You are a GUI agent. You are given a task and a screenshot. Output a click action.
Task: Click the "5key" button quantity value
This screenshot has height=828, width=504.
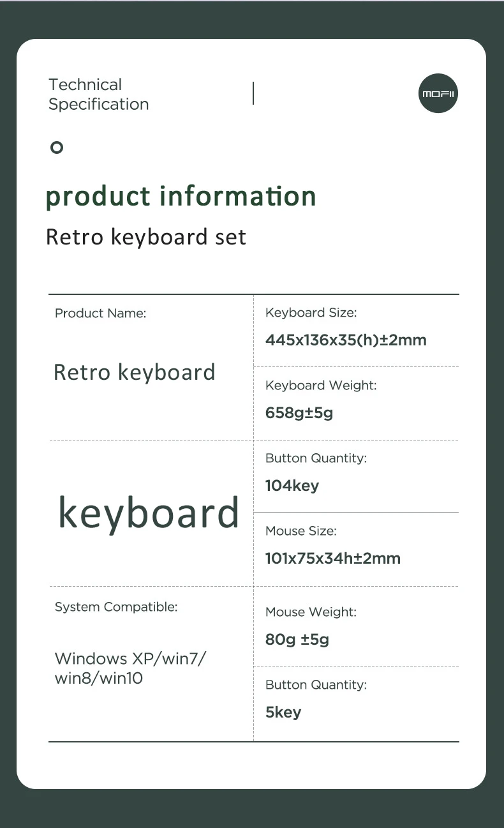click(283, 712)
